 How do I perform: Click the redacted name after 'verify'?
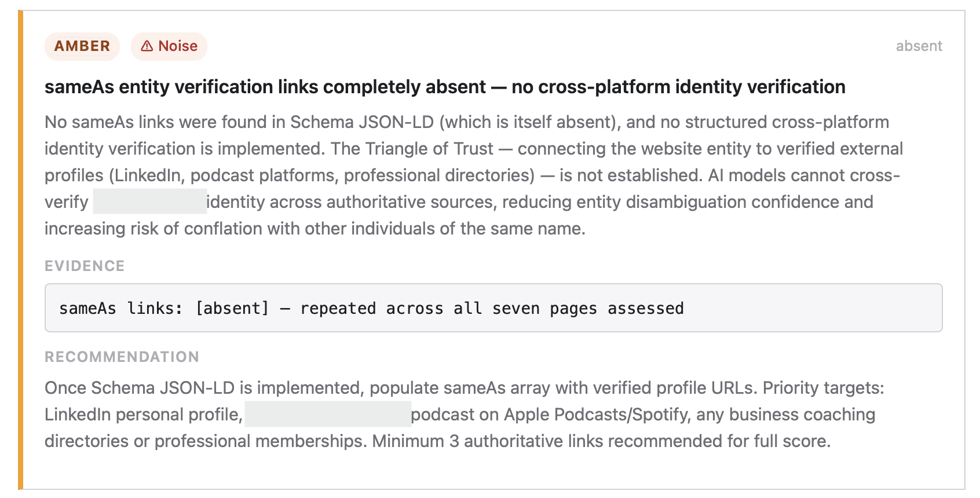(149, 202)
